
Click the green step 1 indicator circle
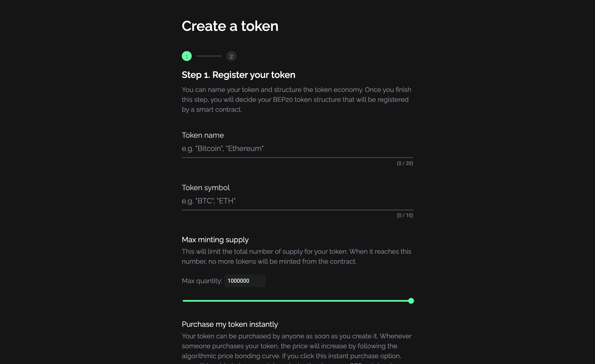coord(187,56)
